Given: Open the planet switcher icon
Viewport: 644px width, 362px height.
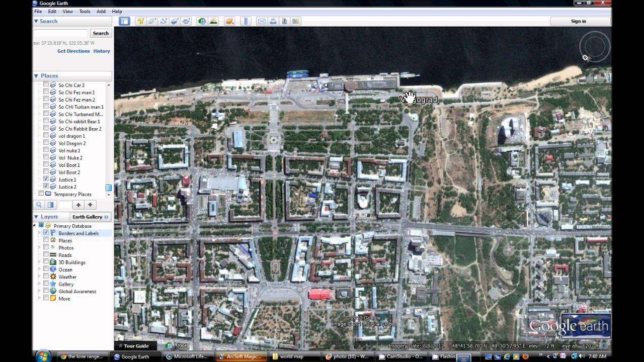Looking at the screenshot, I should (229, 21).
